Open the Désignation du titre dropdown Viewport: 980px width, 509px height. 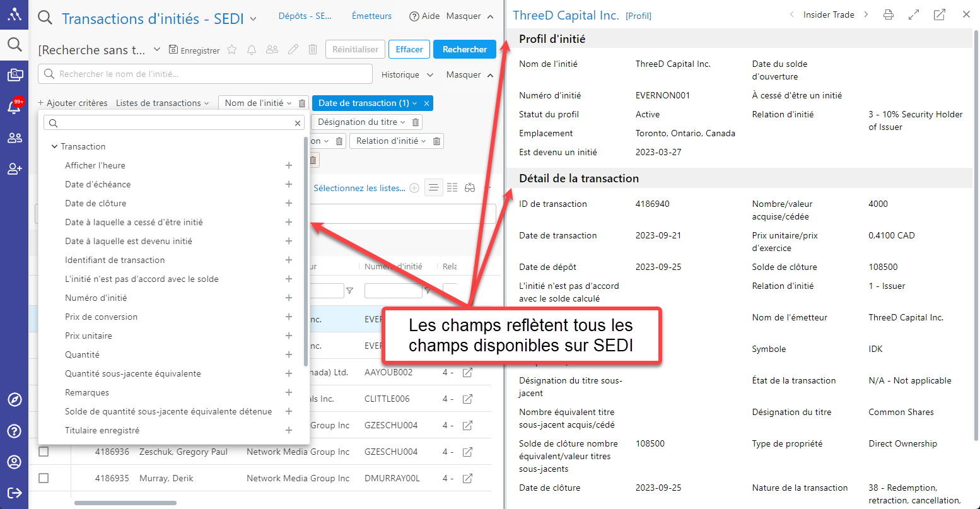point(361,122)
